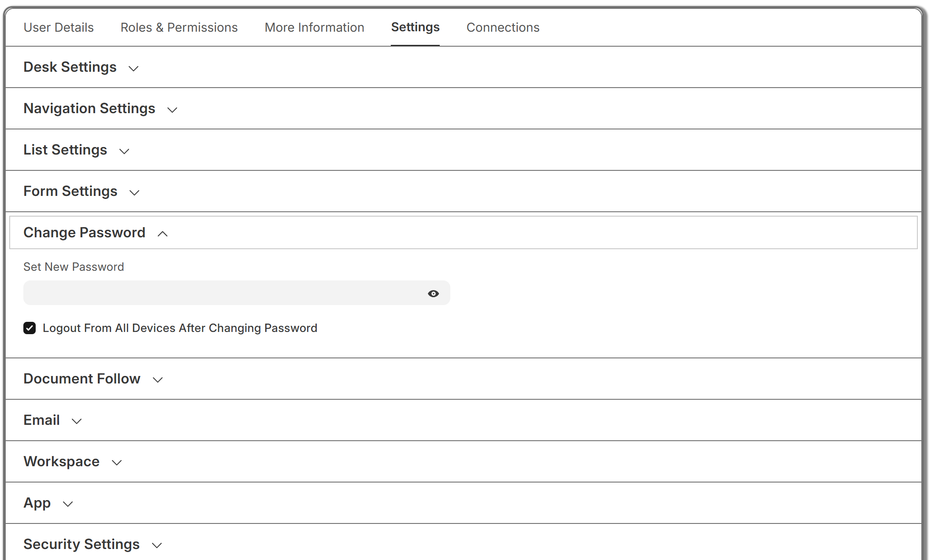Expand Navigation Settings chevron arrow
The width and height of the screenshot is (935, 560).
click(x=172, y=110)
